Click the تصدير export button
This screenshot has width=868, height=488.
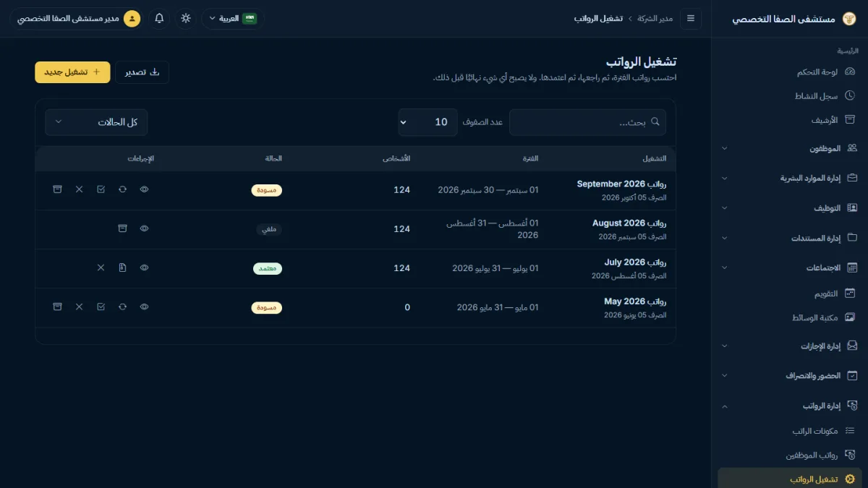pos(142,72)
